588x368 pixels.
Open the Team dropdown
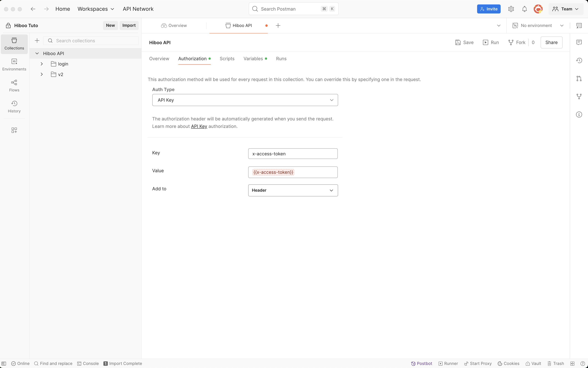(x=566, y=9)
